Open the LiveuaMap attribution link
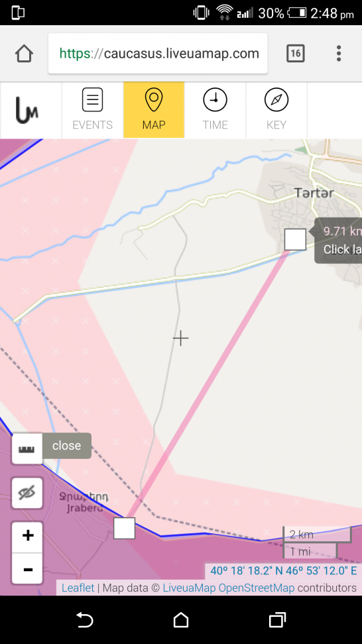 click(x=189, y=588)
